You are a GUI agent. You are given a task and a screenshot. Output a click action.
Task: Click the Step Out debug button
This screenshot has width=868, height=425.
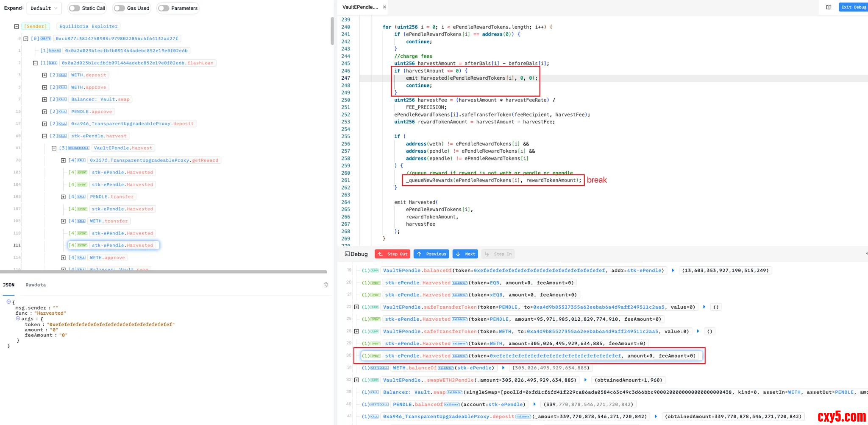pyautogui.click(x=392, y=254)
